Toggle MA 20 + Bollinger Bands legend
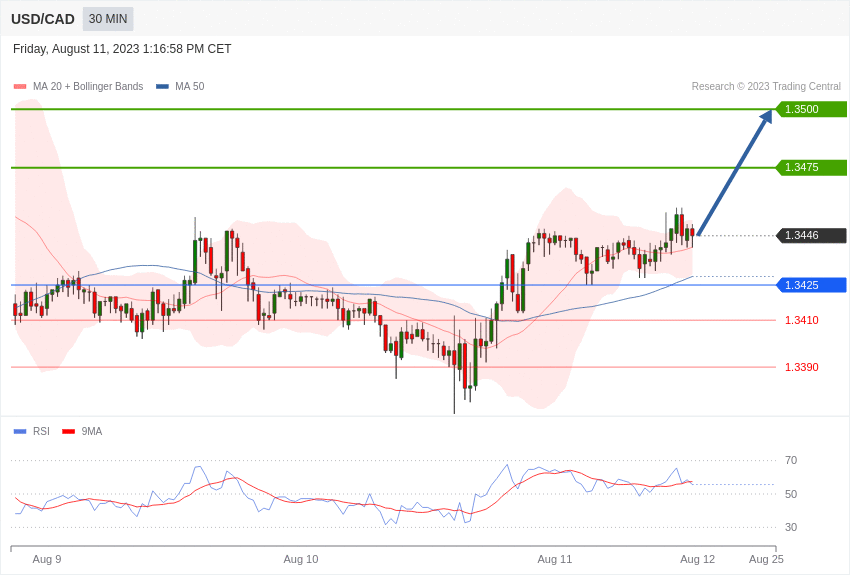 (x=78, y=86)
